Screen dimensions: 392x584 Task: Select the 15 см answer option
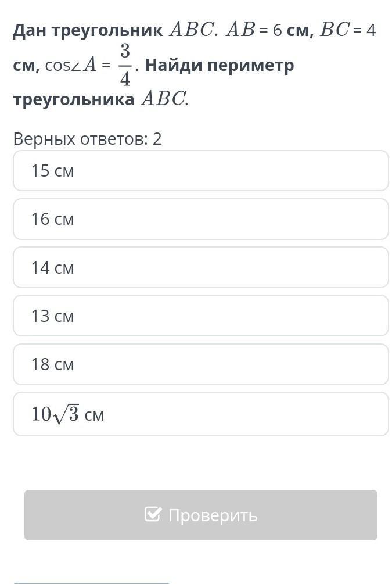(200, 171)
